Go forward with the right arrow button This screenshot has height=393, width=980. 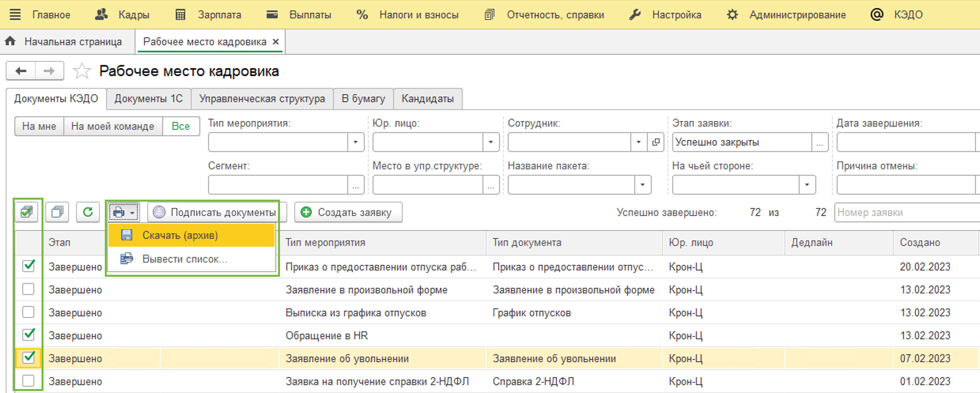49,71
